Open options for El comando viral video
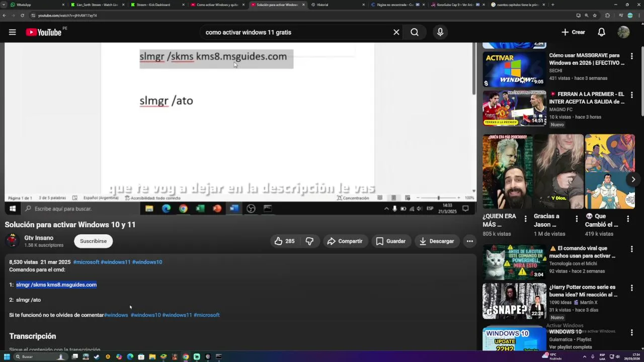This screenshot has height=362, width=644. [631, 249]
